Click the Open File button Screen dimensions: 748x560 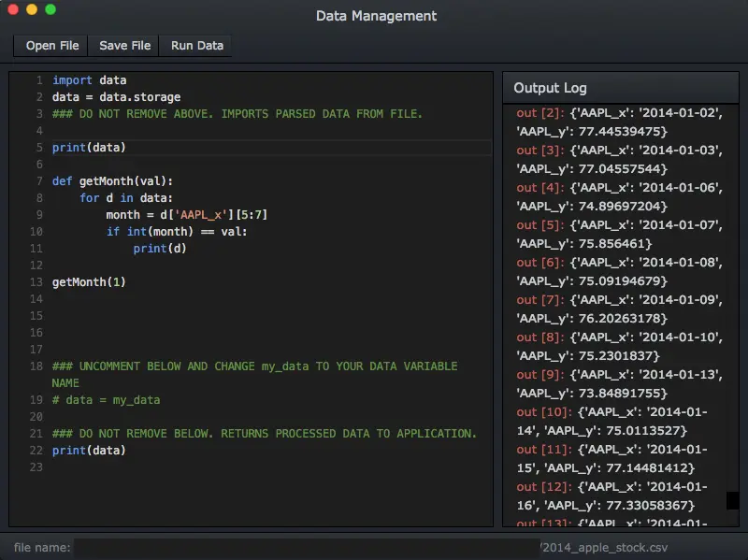(x=50, y=45)
